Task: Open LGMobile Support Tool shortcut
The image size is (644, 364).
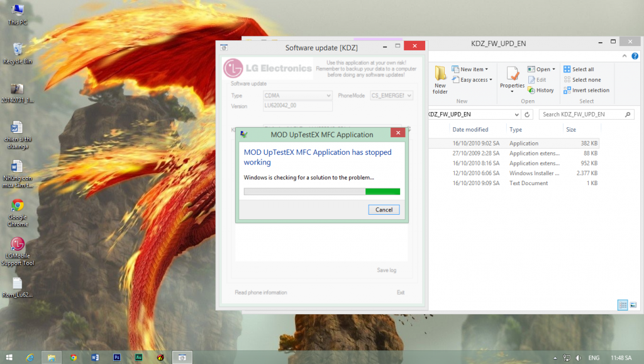Action: pyautogui.click(x=18, y=251)
